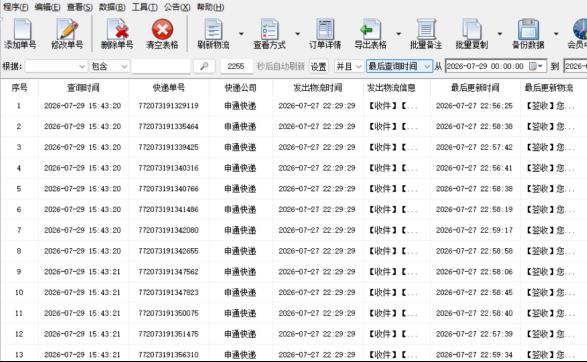This screenshot has width=587, height=362.
Task: Select tracking number 772073191329119
Action: (x=168, y=106)
